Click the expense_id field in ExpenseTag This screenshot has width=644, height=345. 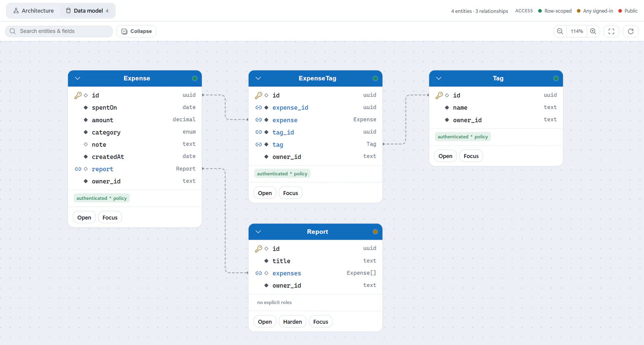click(316, 108)
